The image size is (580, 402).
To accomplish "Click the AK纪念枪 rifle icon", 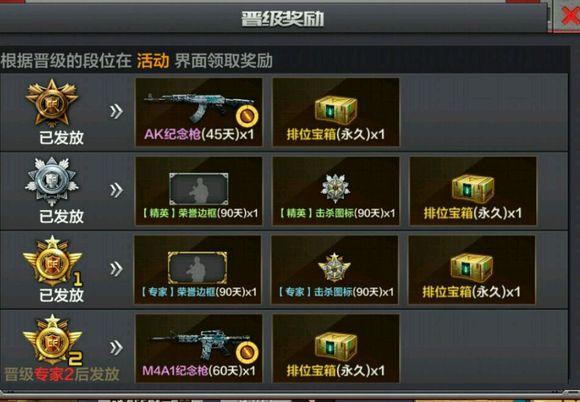I will [x=199, y=107].
